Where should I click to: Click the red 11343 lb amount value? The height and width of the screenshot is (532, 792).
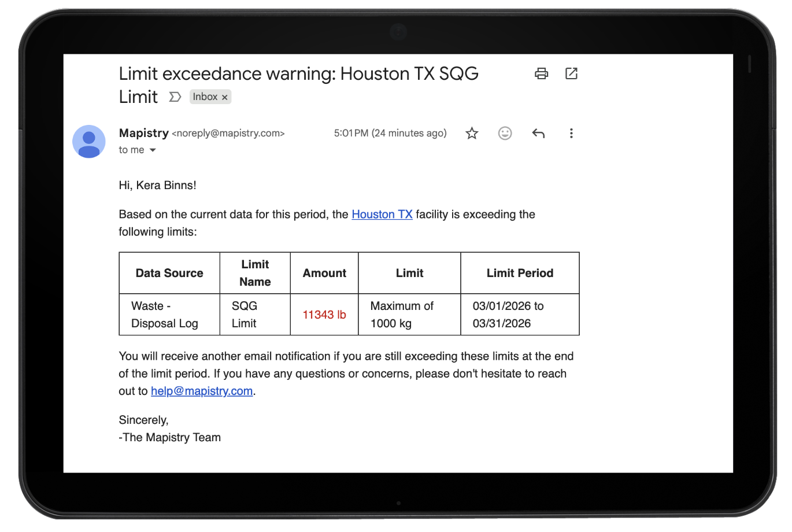(x=324, y=315)
